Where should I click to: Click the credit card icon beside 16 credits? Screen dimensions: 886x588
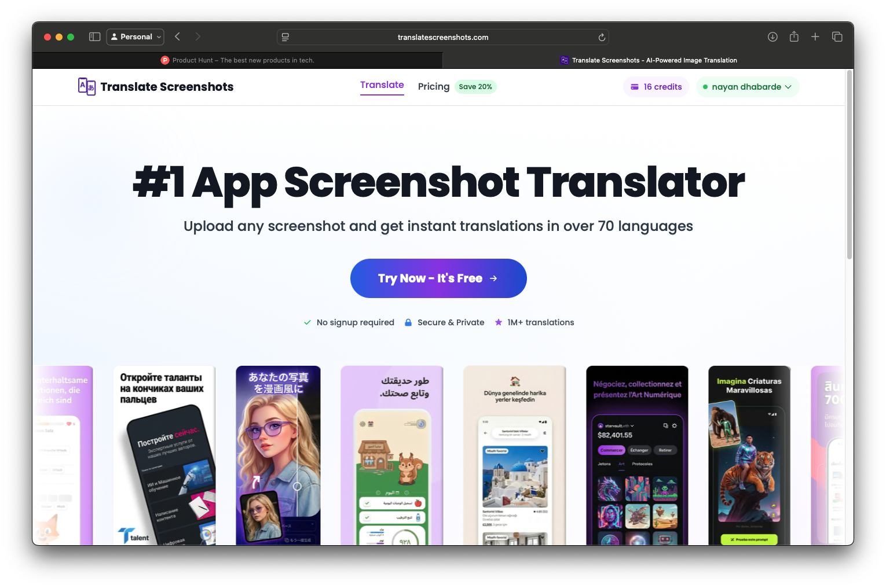click(x=635, y=86)
